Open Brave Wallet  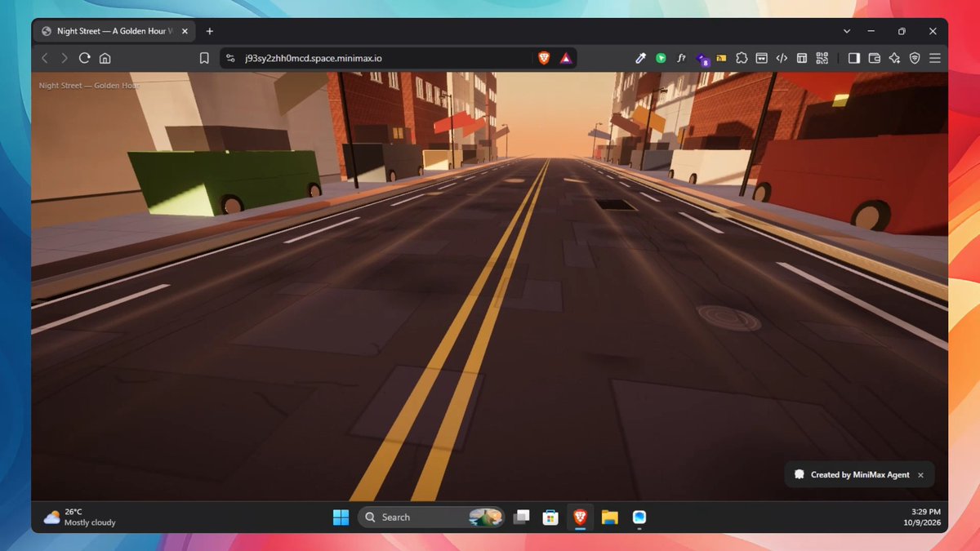tap(874, 58)
